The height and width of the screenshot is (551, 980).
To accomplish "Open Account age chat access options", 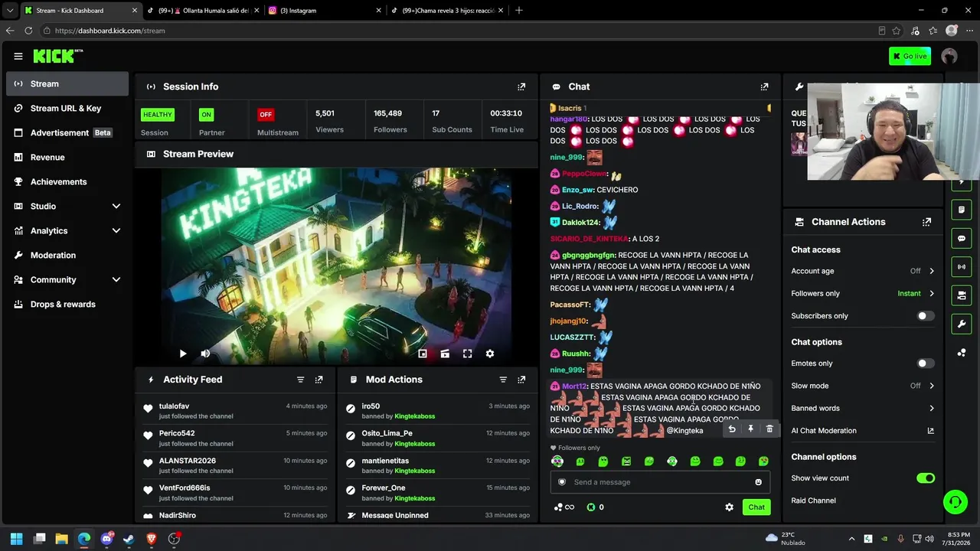I will [x=863, y=271].
